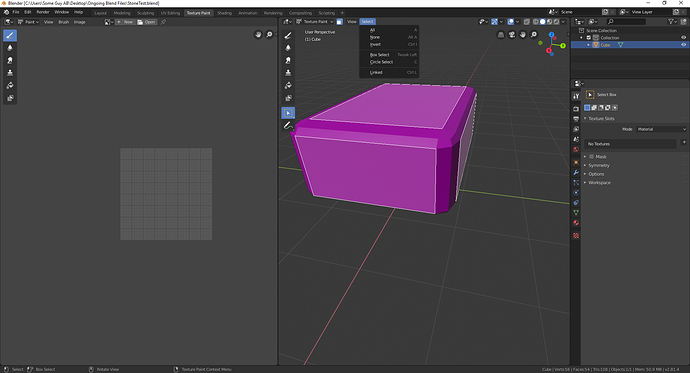Toggle viewport gizmos visibility
This screenshot has height=373, width=690.
[x=495, y=22]
